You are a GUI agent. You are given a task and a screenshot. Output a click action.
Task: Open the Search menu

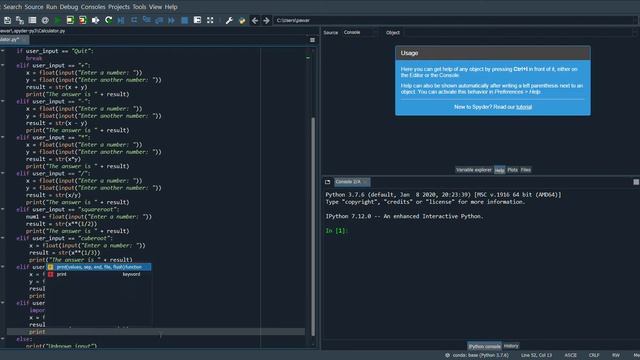click(x=12, y=7)
